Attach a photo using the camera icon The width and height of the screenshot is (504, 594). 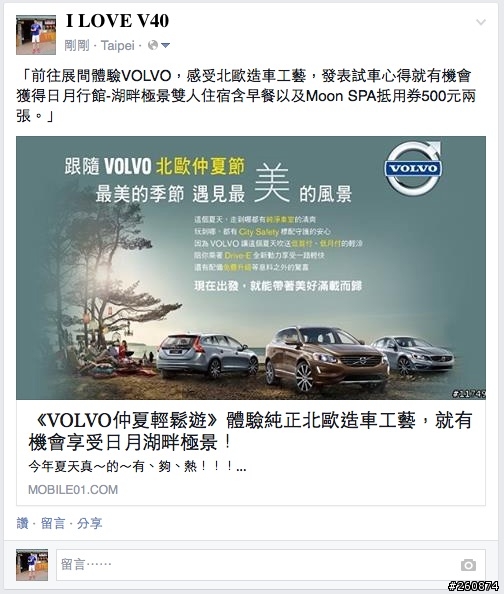click(x=468, y=565)
